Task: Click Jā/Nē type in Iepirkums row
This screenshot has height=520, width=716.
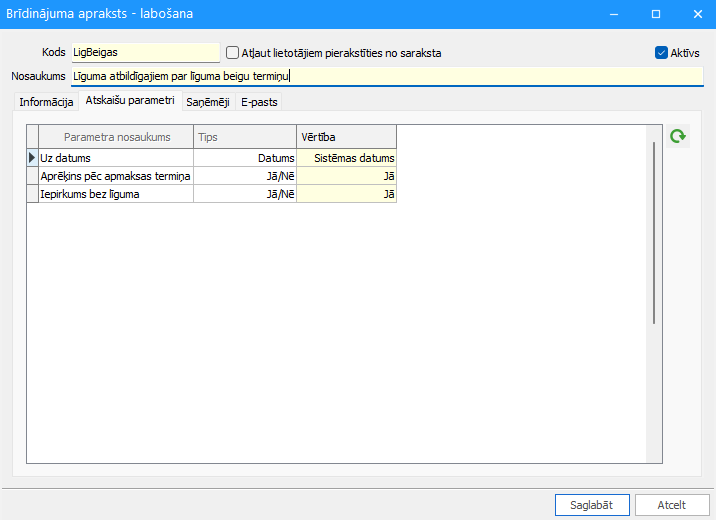Action: (x=245, y=194)
